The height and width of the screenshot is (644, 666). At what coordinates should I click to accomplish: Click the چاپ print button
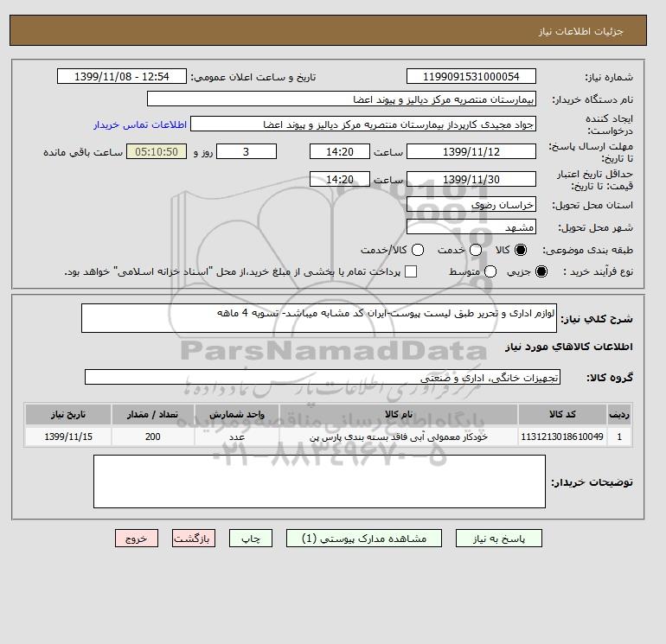(x=251, y=539)
